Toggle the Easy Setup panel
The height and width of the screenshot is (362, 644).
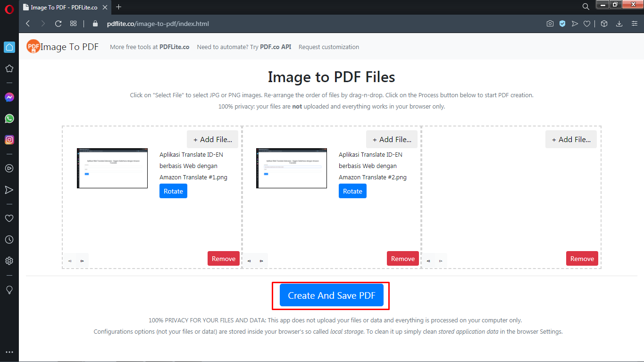[x=635, y=23]
